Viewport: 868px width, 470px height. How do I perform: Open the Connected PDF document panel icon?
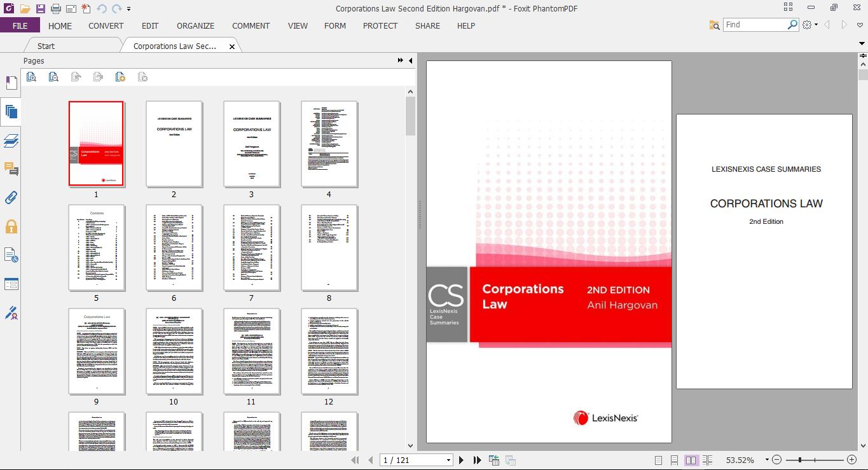tap(11, 255)
